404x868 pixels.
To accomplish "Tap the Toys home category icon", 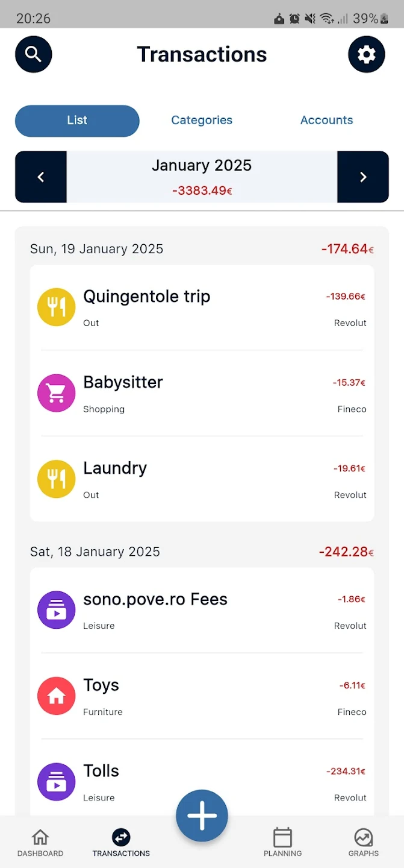I will [x=57, y=696].
